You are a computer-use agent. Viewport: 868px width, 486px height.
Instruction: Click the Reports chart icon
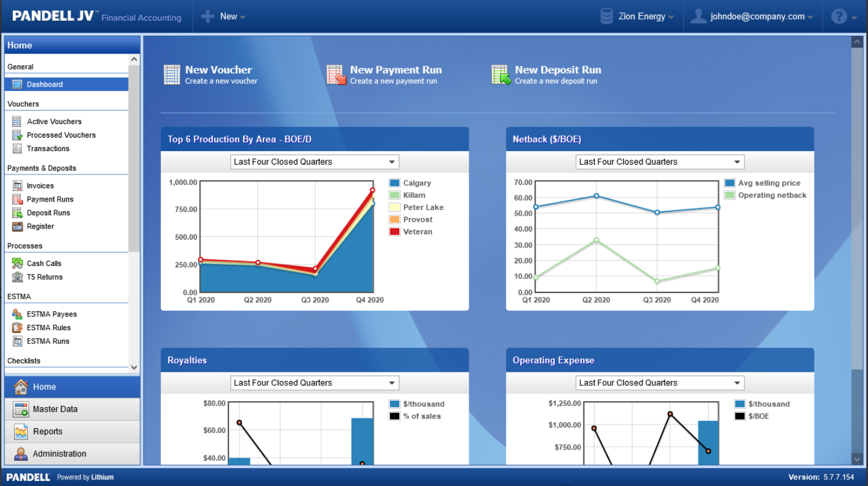point(21,431)
